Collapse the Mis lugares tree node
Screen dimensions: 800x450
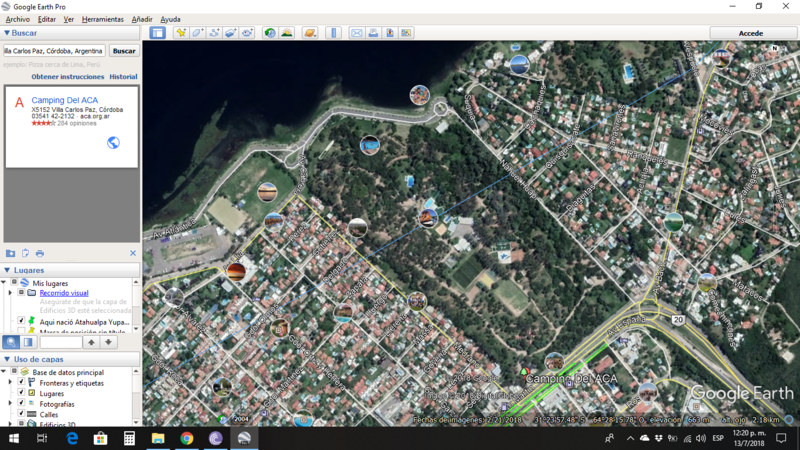click(4, 282)
